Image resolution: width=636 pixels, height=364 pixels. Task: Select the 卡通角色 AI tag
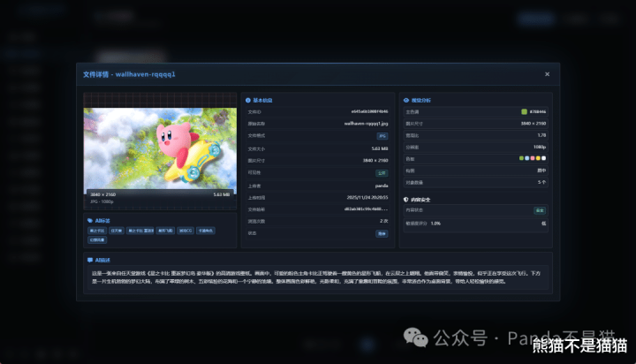pyautogui.click(x=206, y=231)
